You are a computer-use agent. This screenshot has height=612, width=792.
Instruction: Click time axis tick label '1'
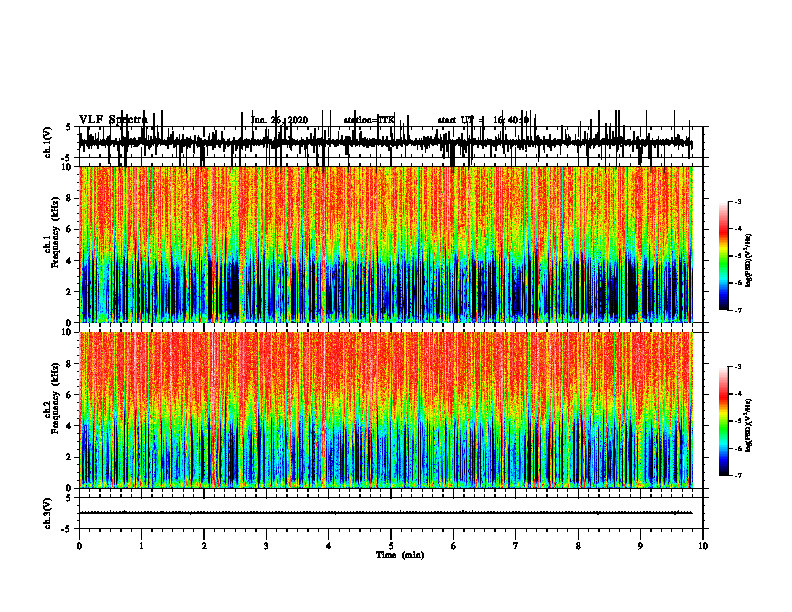141,546
